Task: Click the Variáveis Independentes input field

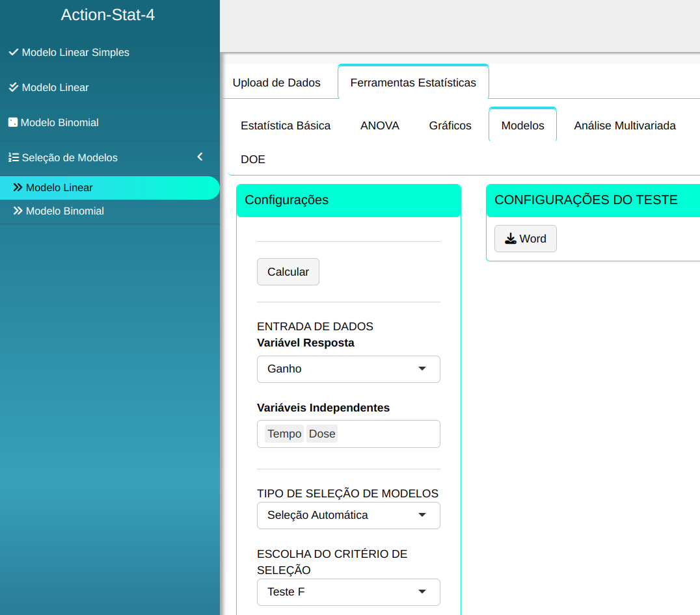Action: [x=387, y=434]
